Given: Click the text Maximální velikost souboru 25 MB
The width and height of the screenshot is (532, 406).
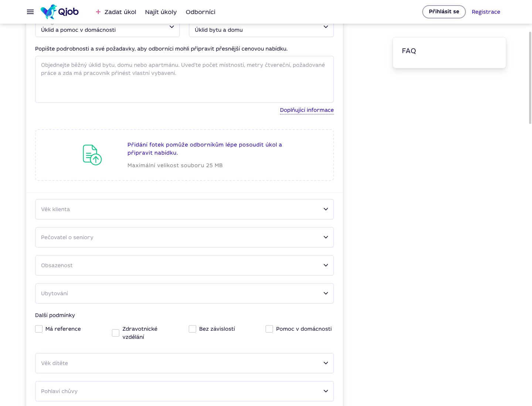Looking at the screenshot, I should coord(175,165).
